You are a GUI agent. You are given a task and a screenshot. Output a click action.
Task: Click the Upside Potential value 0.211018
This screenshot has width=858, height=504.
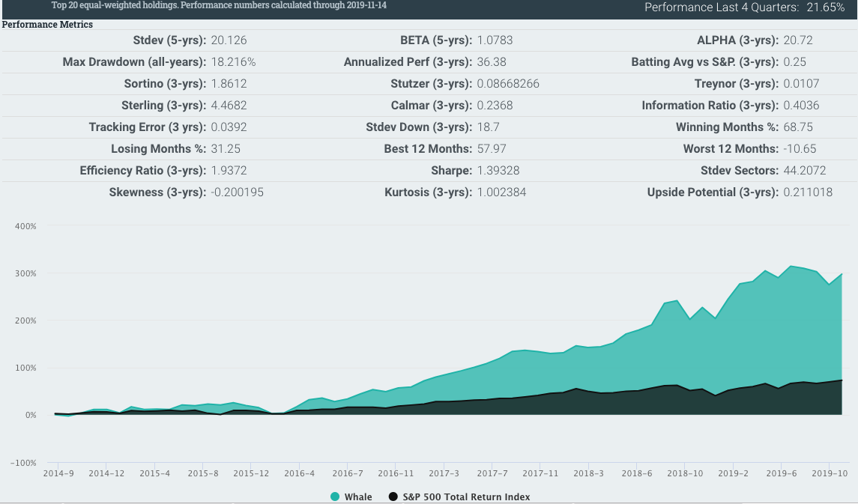pos(808,192)
